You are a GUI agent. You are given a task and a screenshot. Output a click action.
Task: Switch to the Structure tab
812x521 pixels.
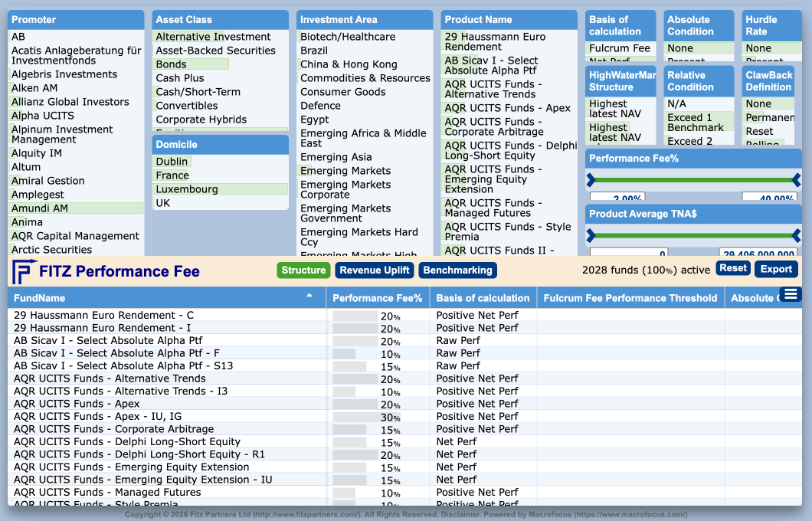pyautogui.click(x=303, y=270)
